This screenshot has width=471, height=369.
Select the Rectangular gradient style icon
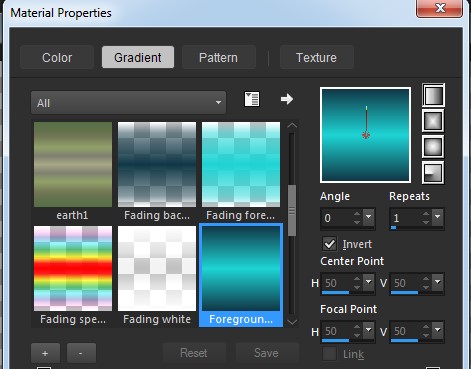[x=433, y=121]
